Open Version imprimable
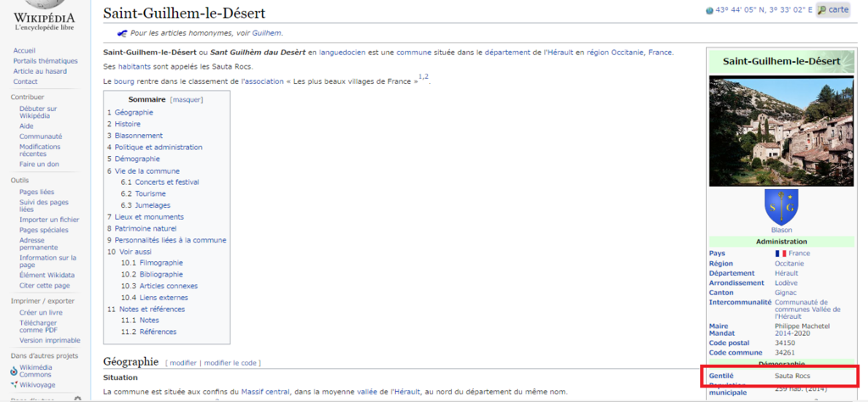The height and width of the screenshot is (402, 868). [50, 341]
